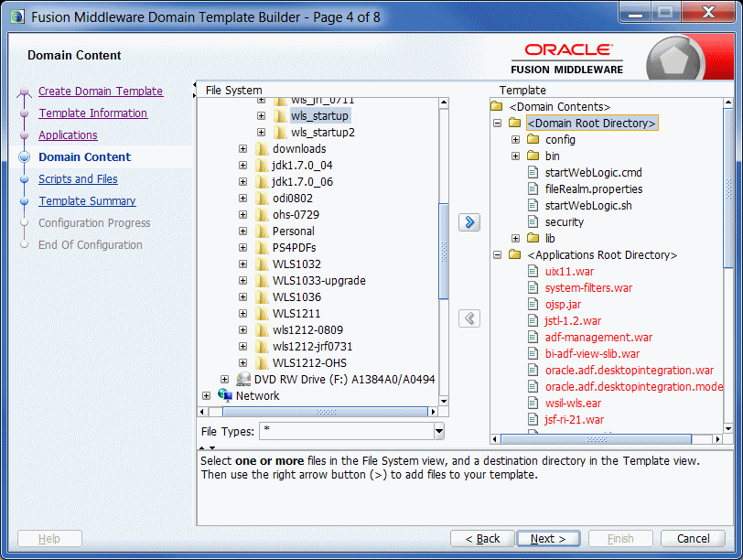Viewport: 743px width, 560px height.
Task: Open the File Types dropdown arrow
Action: [x=439, y=431]
